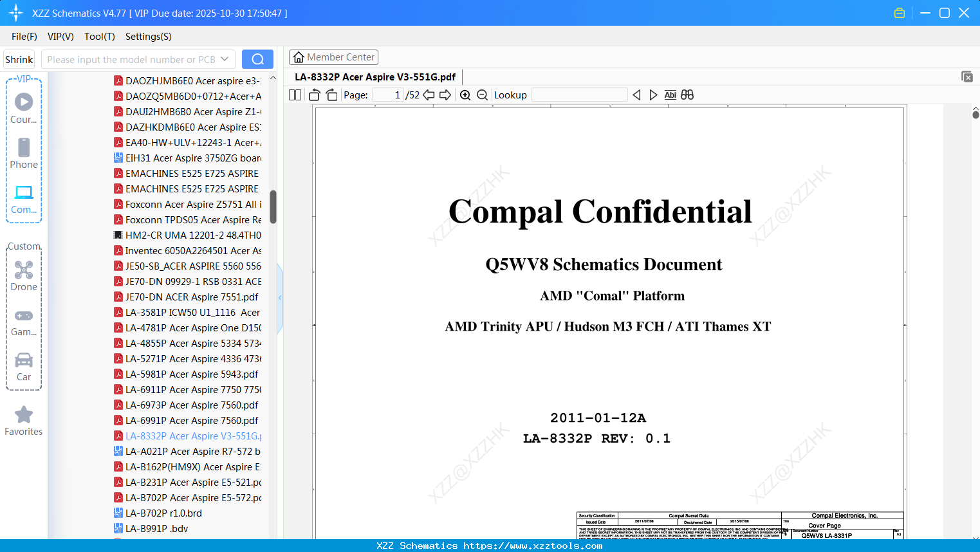Click the file list scrollbar thumb
Screen dimensions: 980x552
(x=273, y=207)
